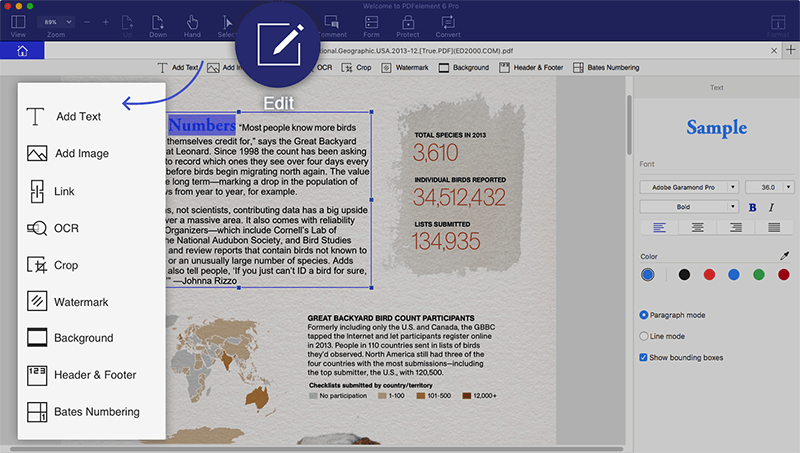
Task: Choose Add Text from the enlarged menu
Action: point(64,116)
